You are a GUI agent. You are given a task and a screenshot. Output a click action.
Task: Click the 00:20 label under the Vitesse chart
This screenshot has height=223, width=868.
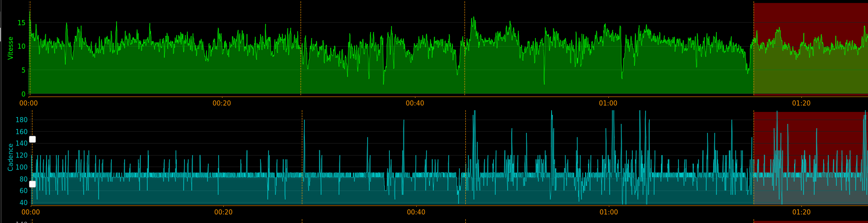tap(222, 103)
